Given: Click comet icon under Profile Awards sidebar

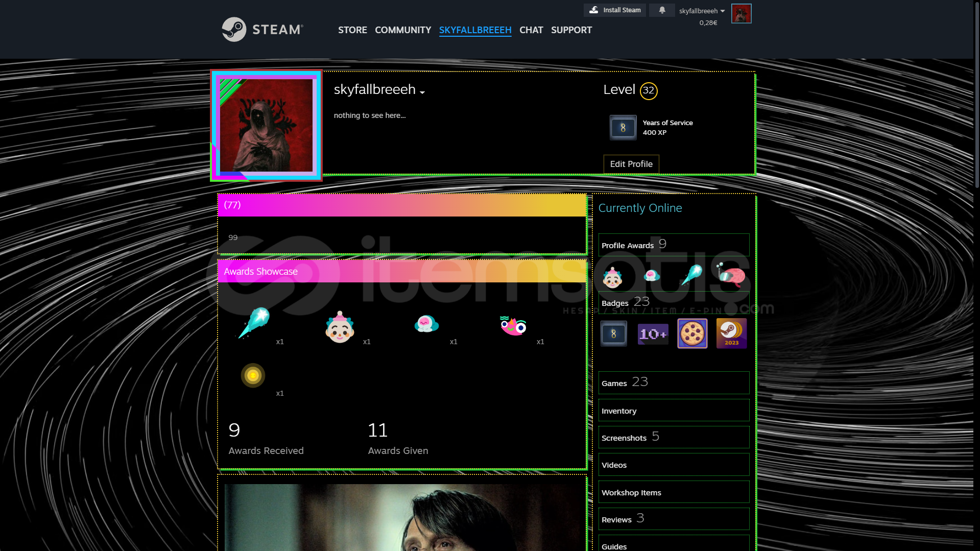Looking at the screenshot, I should pos(691,275).
